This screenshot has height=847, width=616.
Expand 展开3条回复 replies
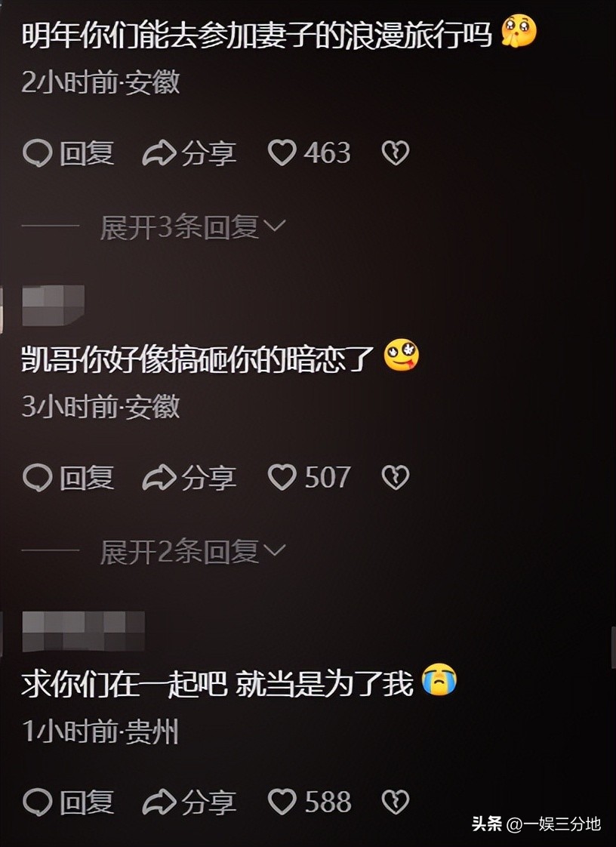click(193, 227)
